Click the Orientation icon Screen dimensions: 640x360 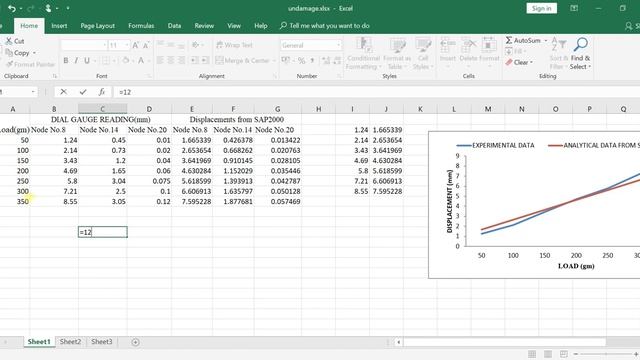pos(196,45)
